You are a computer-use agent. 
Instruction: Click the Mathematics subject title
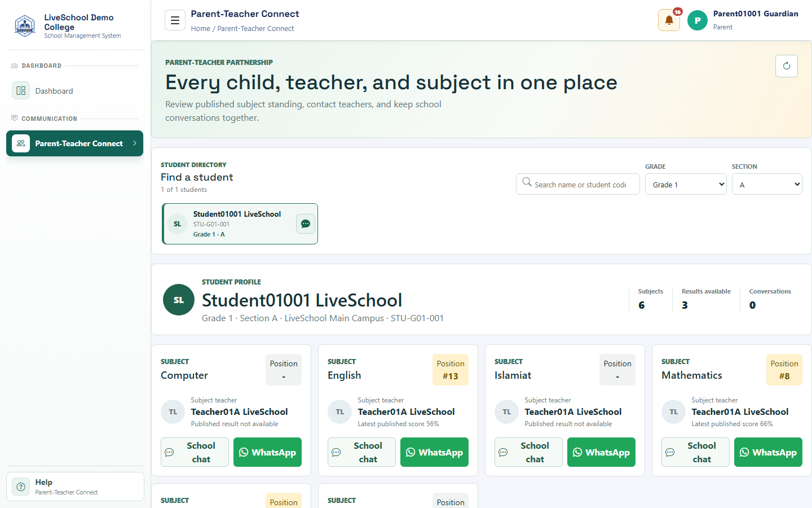point(692,375)
